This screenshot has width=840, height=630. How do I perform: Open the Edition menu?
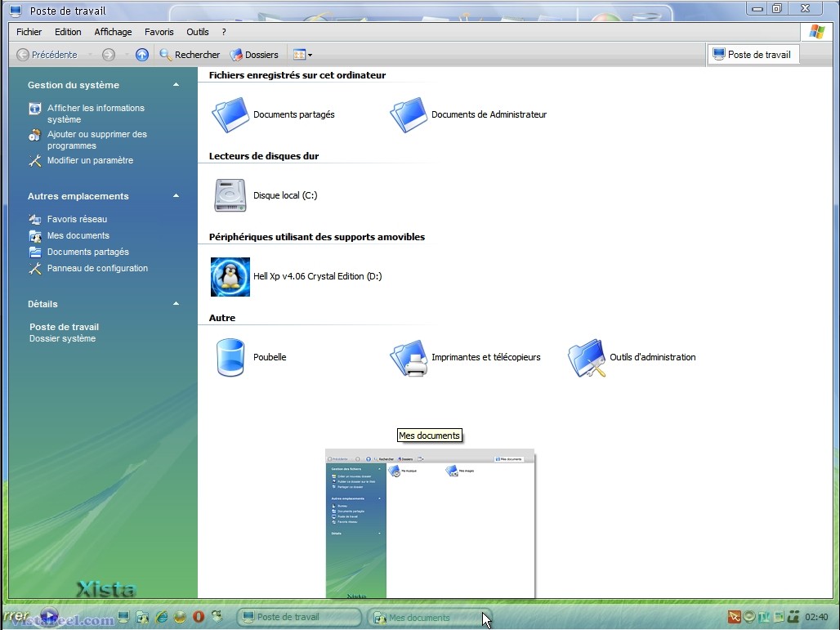(x=68, y=32)
